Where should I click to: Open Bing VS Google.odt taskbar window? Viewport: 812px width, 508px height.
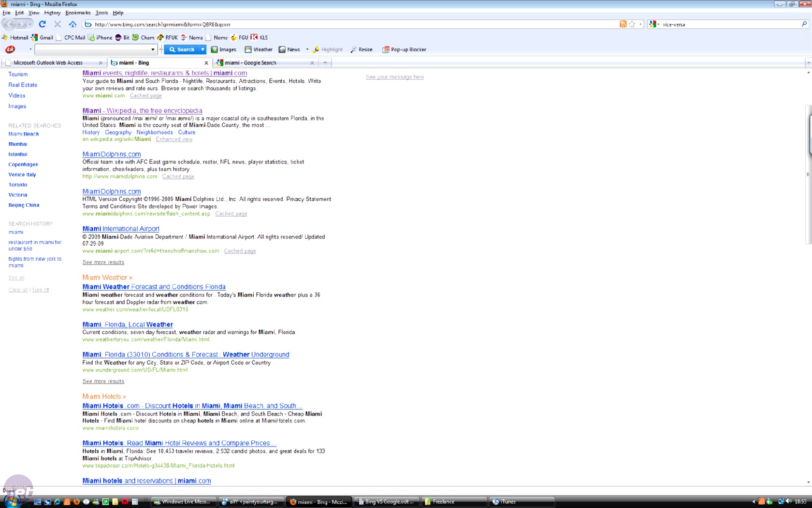pos(386,502)
